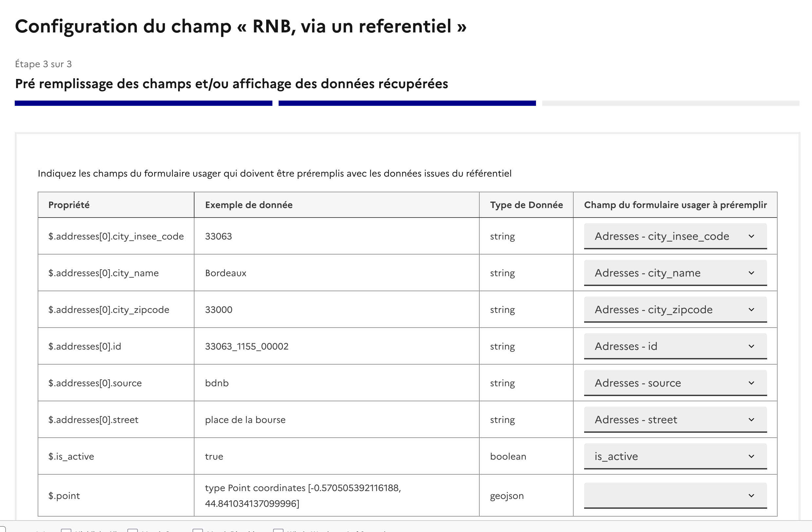Click the $.addresses[0].street property cell
The image size is (812, 532).
(x=94, y=420)
